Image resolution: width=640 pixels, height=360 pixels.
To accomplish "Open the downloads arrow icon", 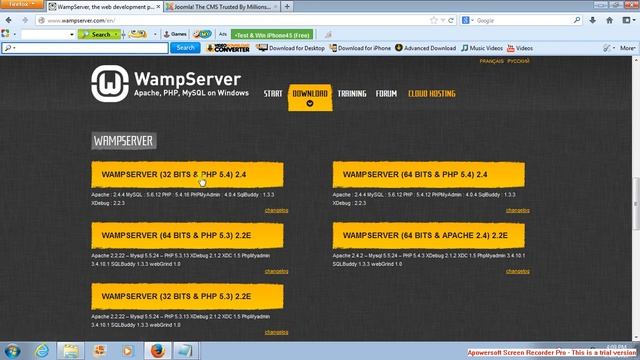I will (x=593, y=20).
